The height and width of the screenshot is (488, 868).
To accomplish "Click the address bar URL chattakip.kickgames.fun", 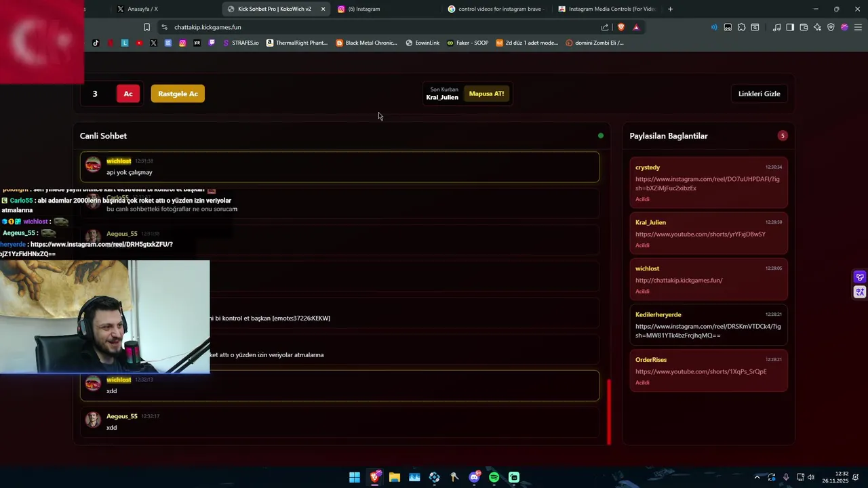I will [x=208, y=27].
